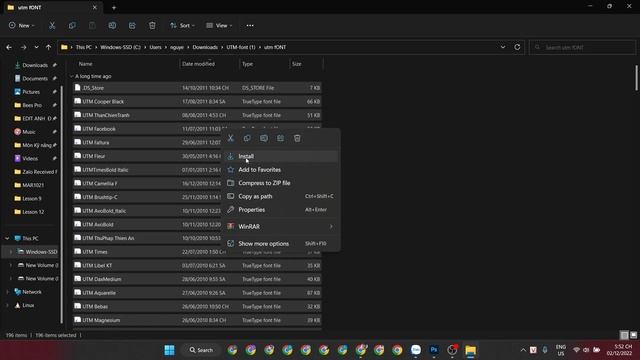Sort by the Name column header
The image size is (640, 360).
[x=85, y=64]
